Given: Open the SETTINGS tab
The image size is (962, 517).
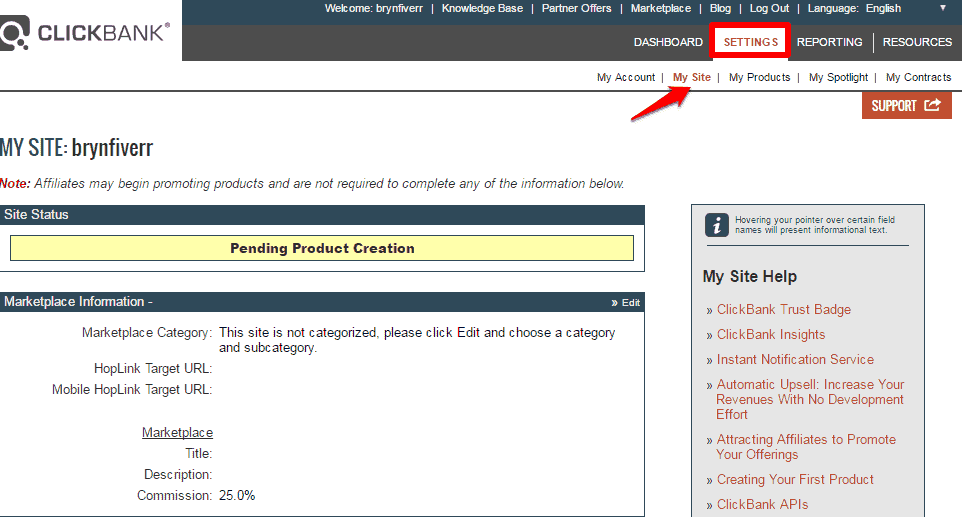Looking at the screenshot, I should [750, 42].
